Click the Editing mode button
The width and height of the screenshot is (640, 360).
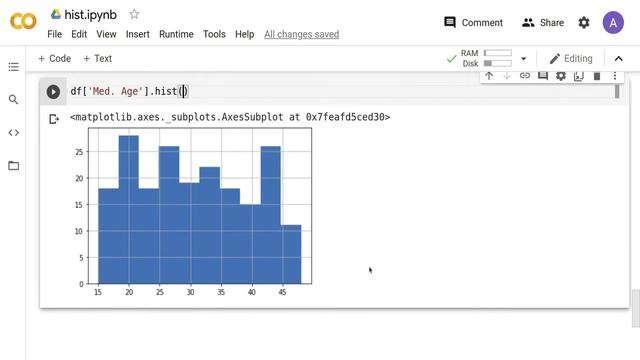571,59
